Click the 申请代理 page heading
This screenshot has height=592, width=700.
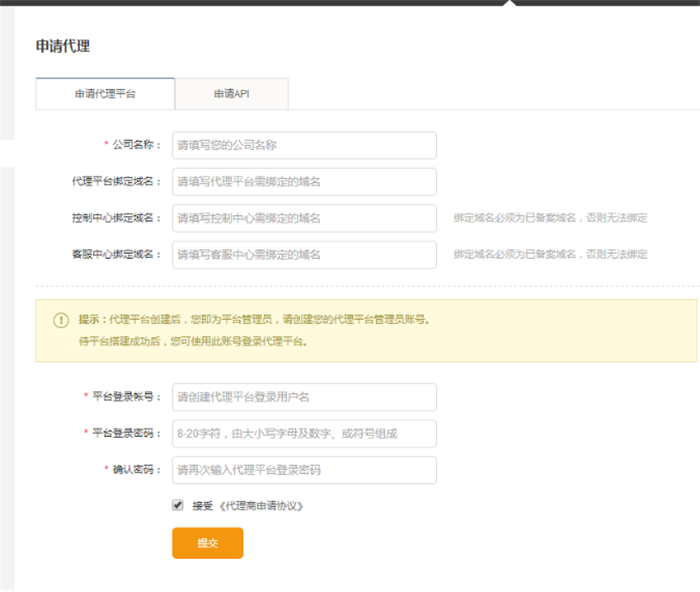63,46
